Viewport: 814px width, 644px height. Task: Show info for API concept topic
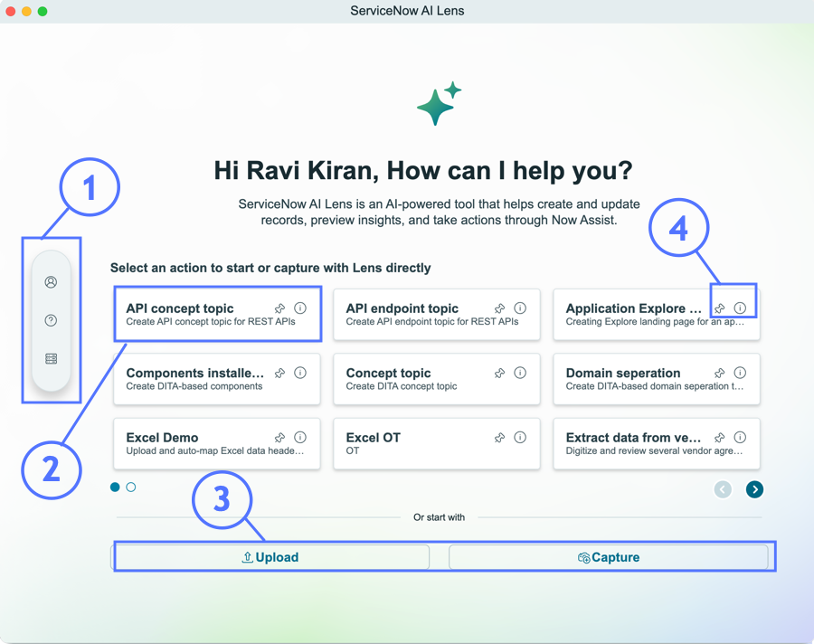click(300, 308)
